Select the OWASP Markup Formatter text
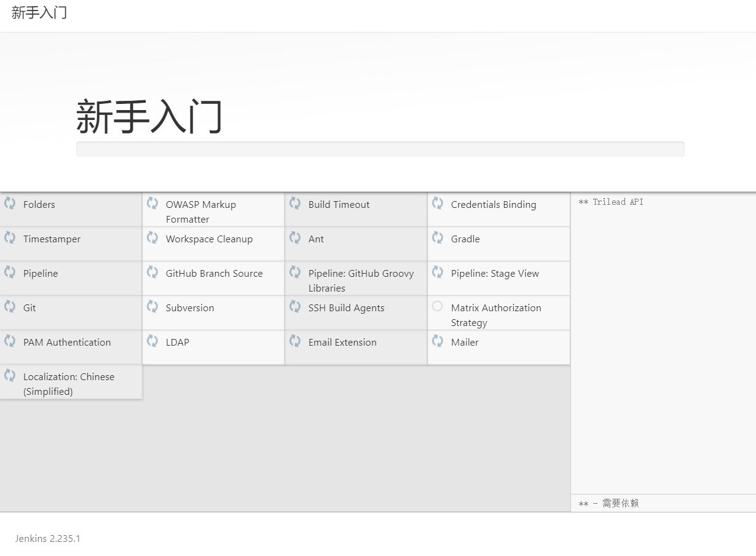This screenshot has height=556, width=756. (x=201, y=212)
